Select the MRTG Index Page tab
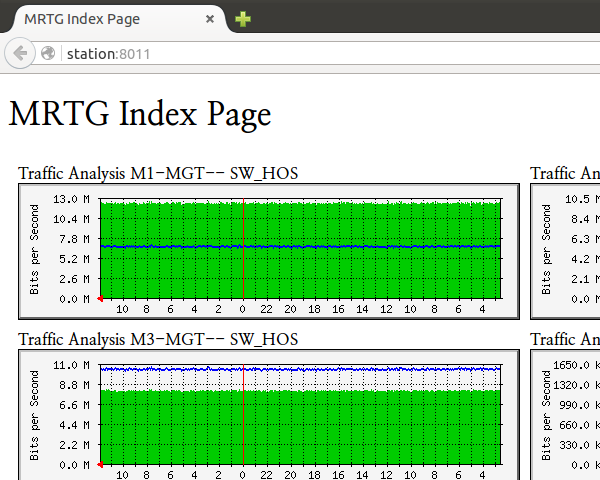This screenshot has height=480, width=600. click(x=100, y=19)
